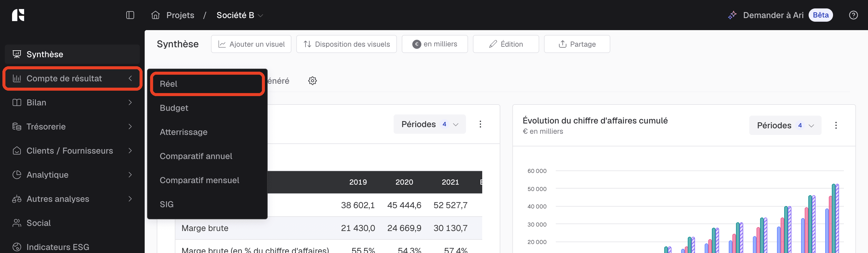The width and height of the screenshot is (868, 253).
Task: Select Comparatif mensuel in the submenu
Action: click(x=207, y=180)
